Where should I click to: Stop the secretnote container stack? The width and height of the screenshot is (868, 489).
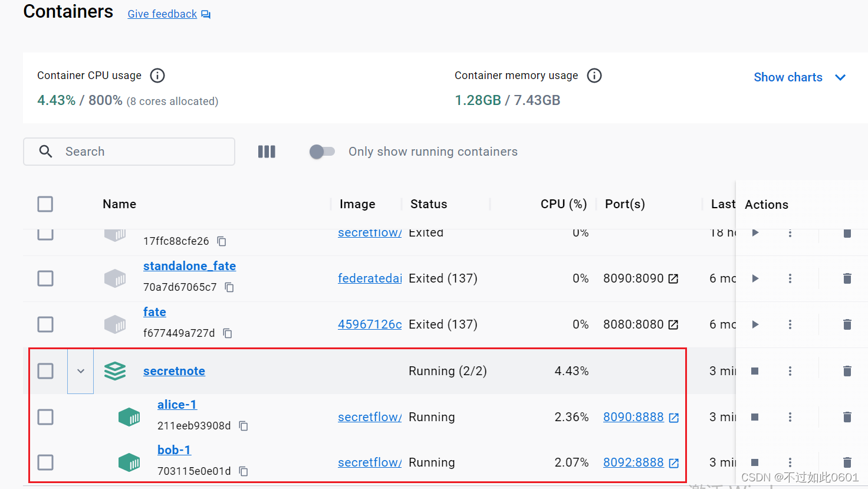(755, 370)
